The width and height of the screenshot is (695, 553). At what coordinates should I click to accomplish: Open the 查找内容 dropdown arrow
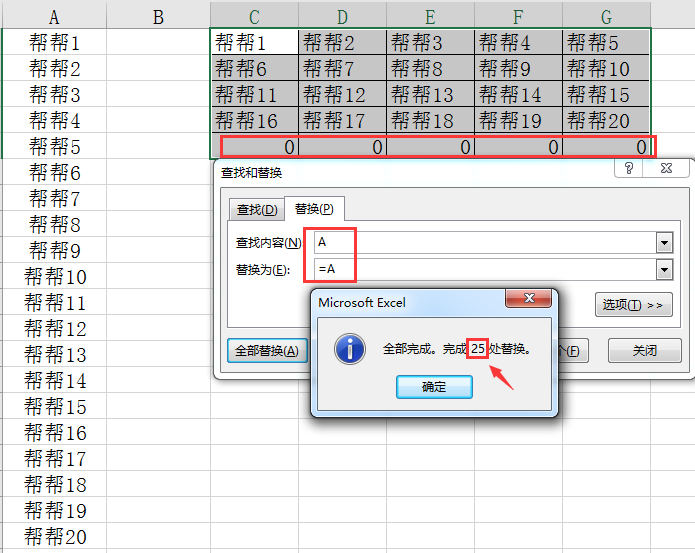tap(664, 243)
